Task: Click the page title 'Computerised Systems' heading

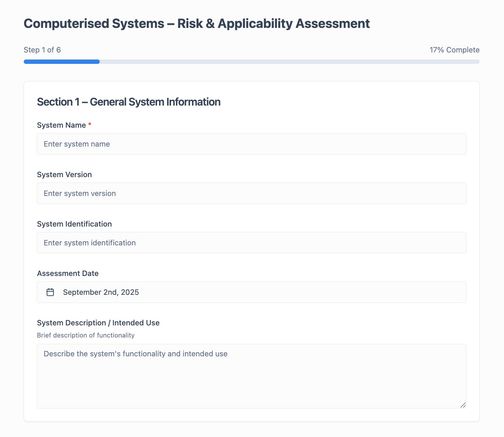Action: click(197, 24)
